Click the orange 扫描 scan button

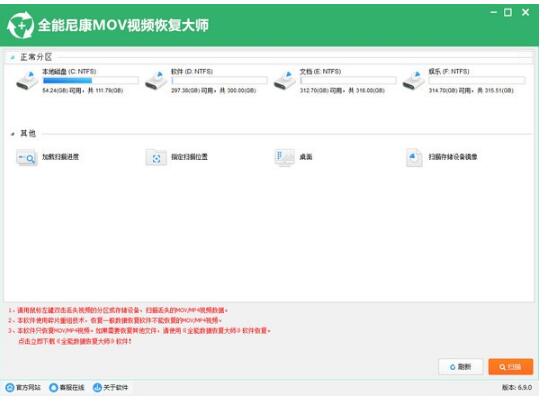click(x=510, y=367)
